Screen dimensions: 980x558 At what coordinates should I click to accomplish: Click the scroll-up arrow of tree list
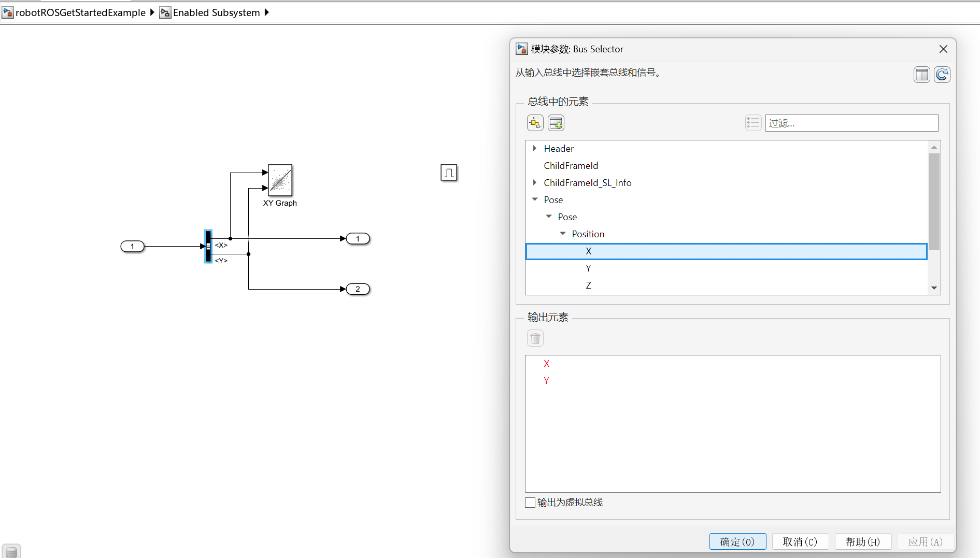click(934, 147)
